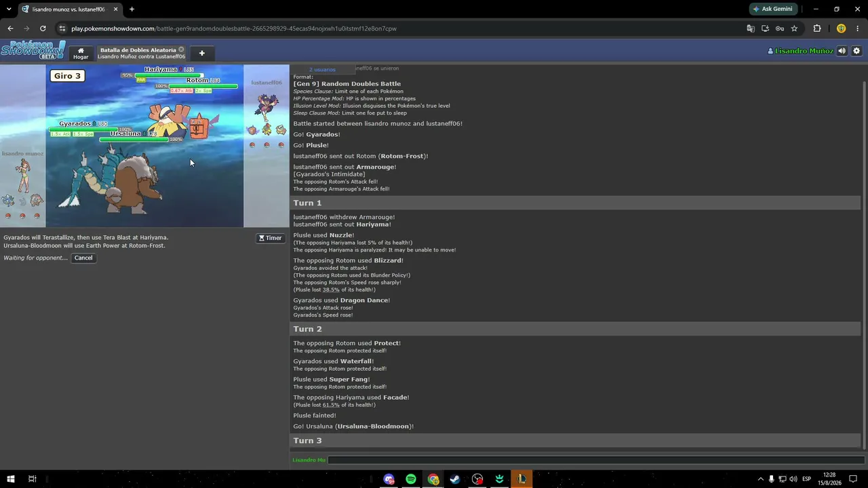Viewport: 868px width, 488px height.
Task: Start the battle Timer
Action: tap(270, 238)
